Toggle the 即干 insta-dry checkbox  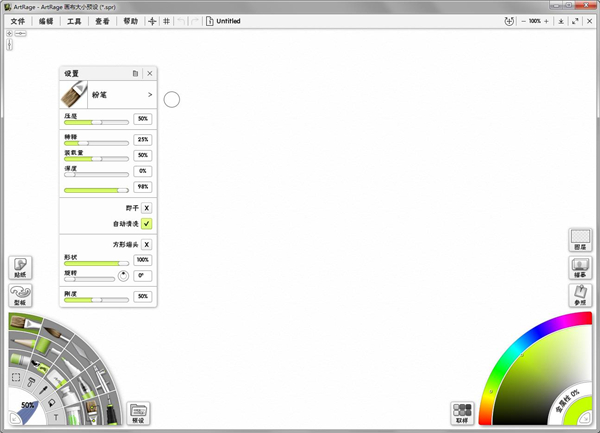(146, 208)
